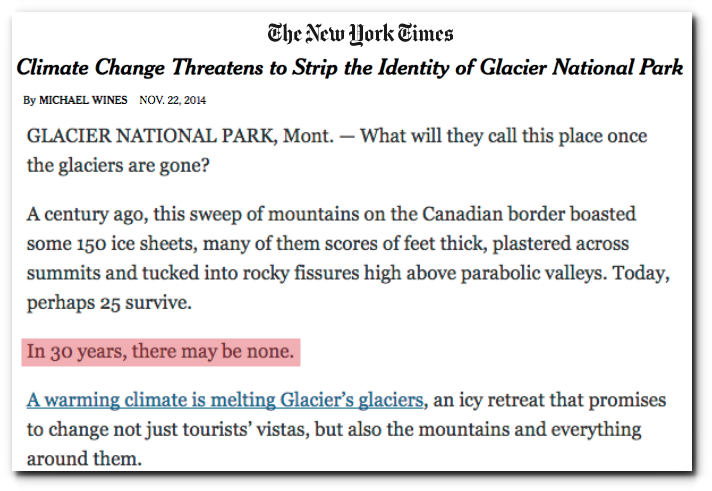The height and width of the screenshot is (491, 712).
Task: Click the words 'around them.' at the article end
Action: point(84,459)
